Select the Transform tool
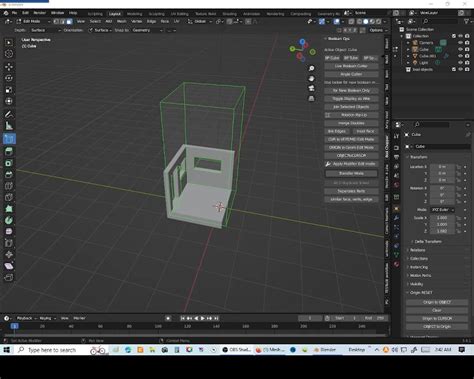Screen dimensions: 474x379 9,101
